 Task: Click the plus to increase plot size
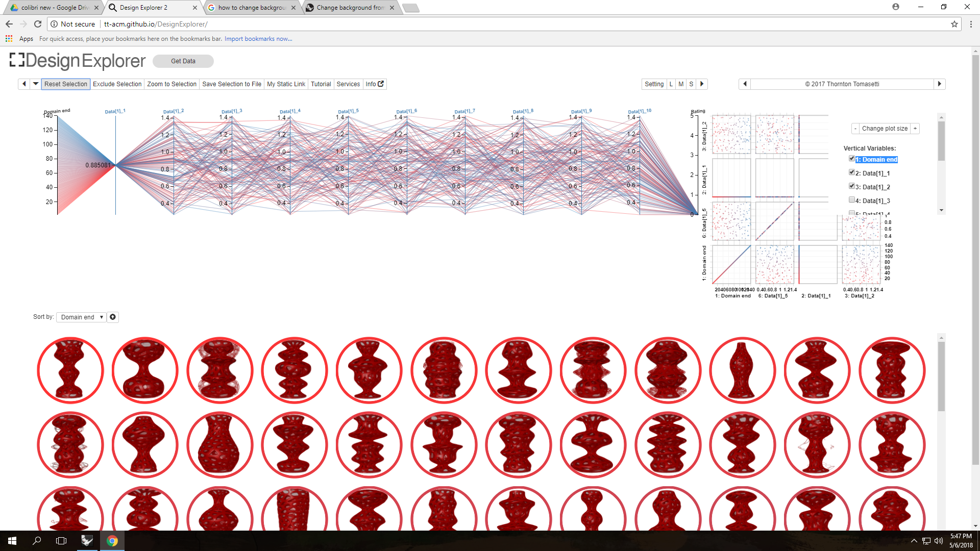pyautogui.click(x=915, y=129)
